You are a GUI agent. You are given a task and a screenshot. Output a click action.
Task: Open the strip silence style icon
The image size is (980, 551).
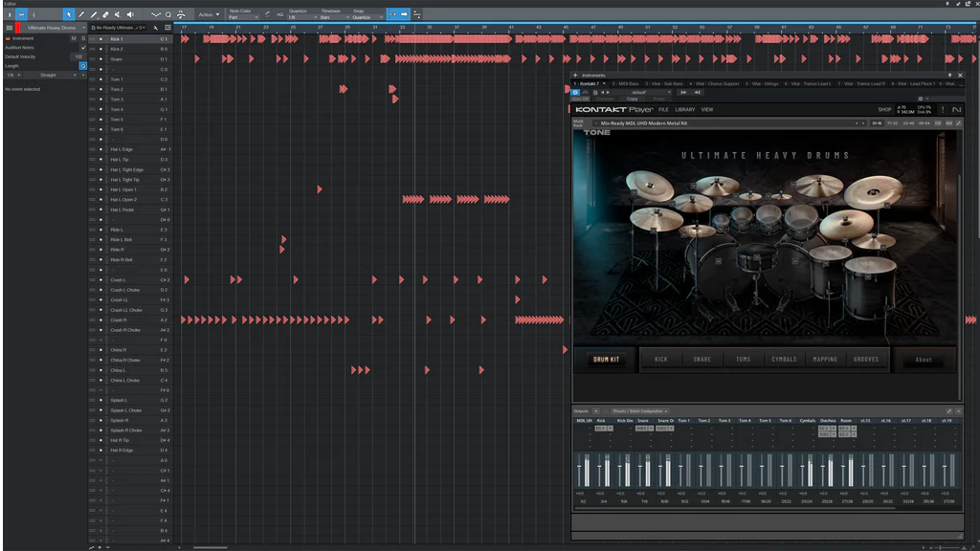181,14
